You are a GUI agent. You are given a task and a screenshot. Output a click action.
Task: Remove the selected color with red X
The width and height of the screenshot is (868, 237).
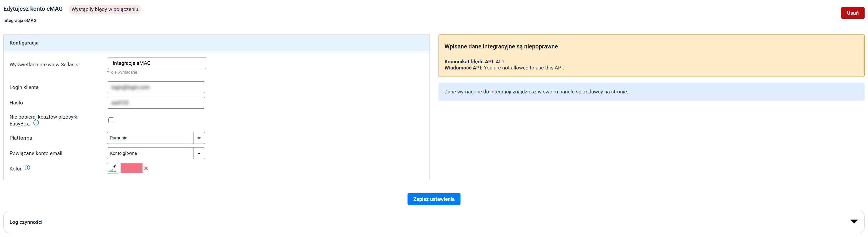146,169
